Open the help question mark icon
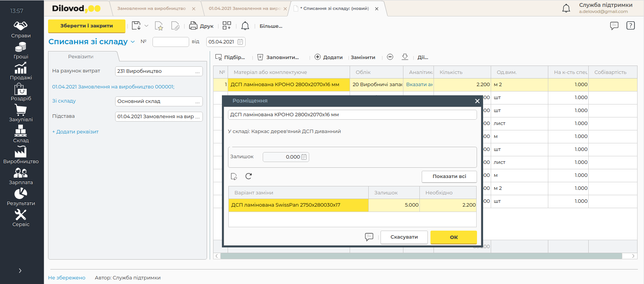This screenshot has height=284, width=644. pyautogui.click(x=631, y=26)
